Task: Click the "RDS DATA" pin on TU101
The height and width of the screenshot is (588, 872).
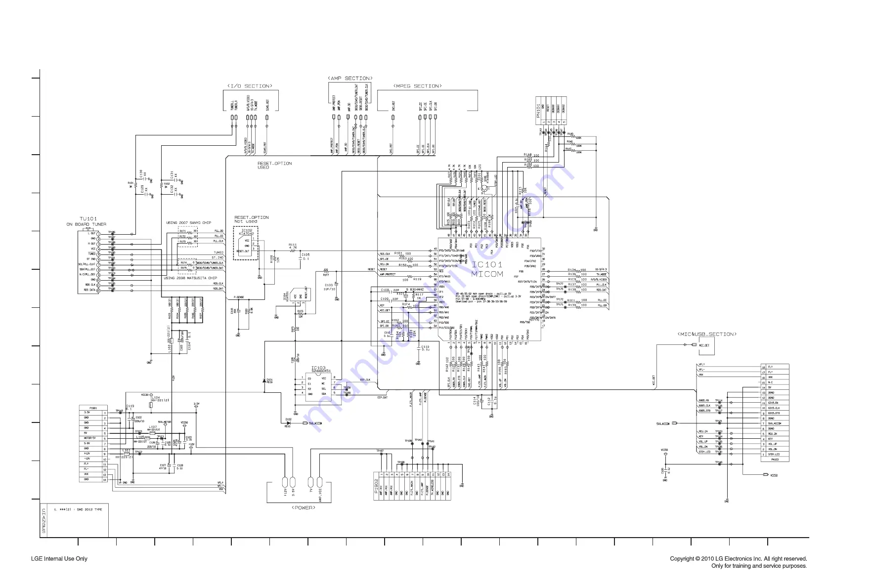Action: coord(90,290)
